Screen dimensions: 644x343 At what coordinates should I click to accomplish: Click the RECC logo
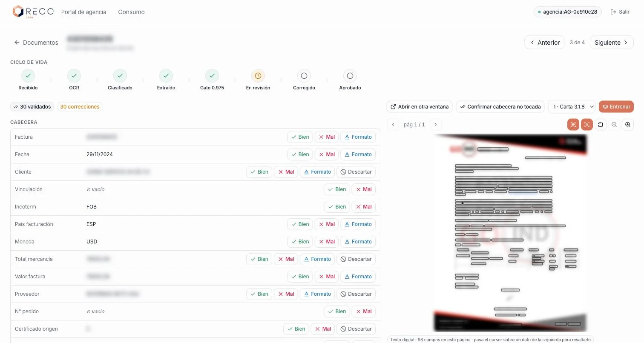click(33, 11)
